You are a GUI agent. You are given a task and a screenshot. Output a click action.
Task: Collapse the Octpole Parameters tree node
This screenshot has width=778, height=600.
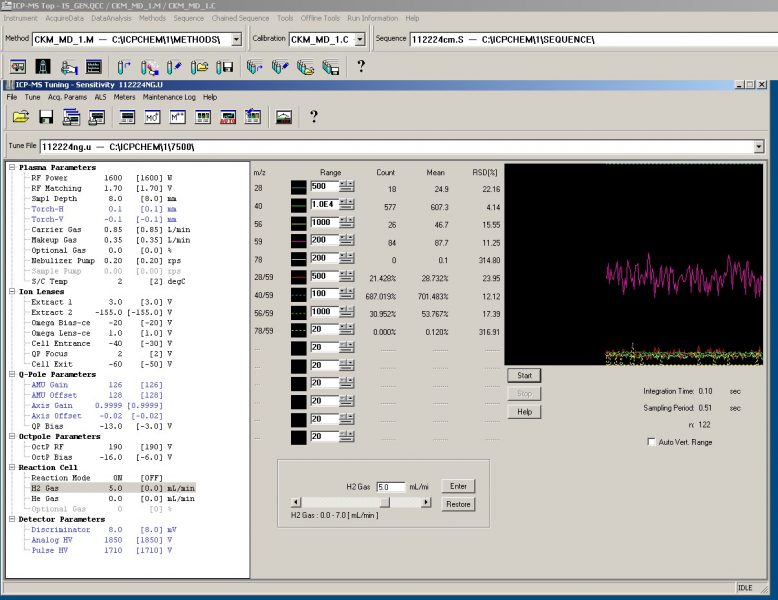point(12,436)
